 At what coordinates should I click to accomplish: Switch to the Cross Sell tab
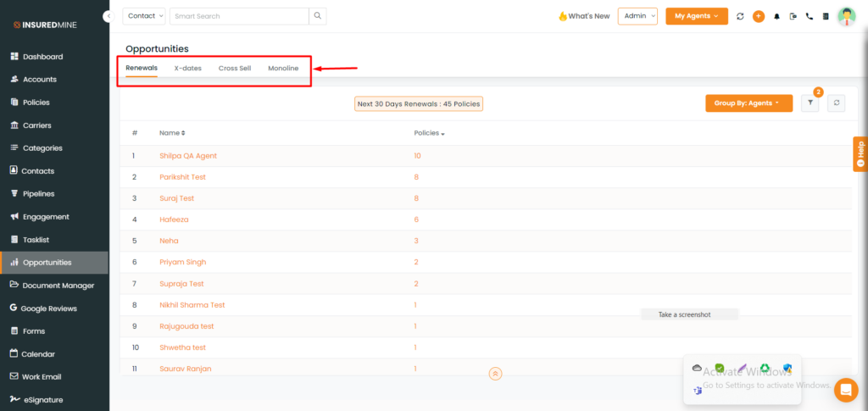coord(235,69)
